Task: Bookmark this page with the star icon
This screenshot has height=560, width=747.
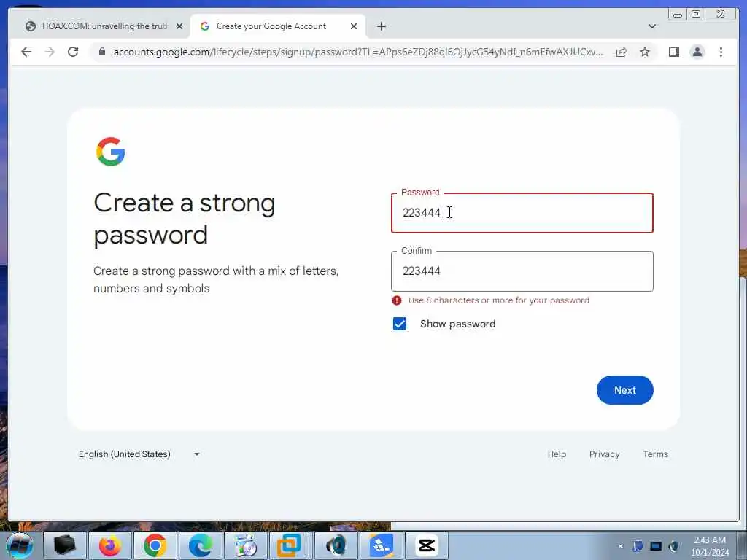Action: (x=645, y=52)
